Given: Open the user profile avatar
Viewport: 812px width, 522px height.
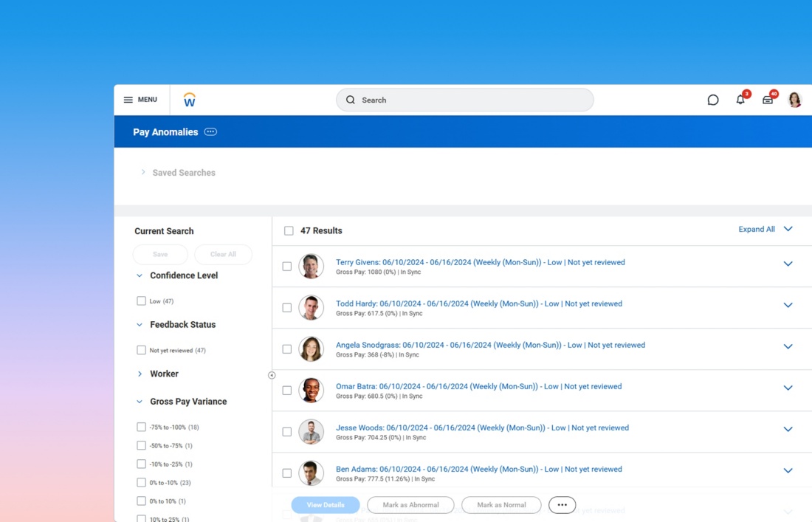Looking at the screenshot, I should [x=794, y=100].
